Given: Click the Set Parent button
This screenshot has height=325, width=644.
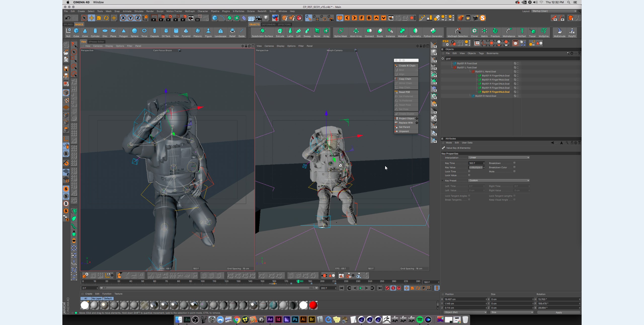Looking at the screenshot, I should coord(406,127).
